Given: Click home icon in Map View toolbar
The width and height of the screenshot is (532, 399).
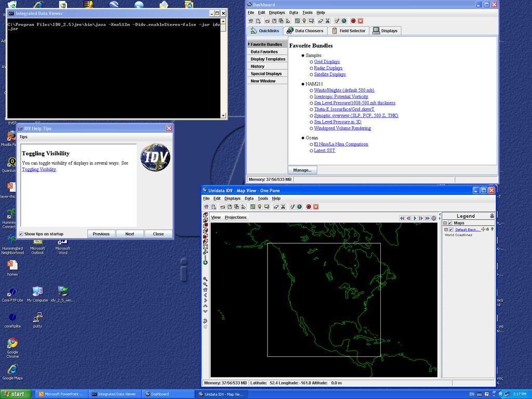Looking at the screenshot, I should [x=206, y=207].
